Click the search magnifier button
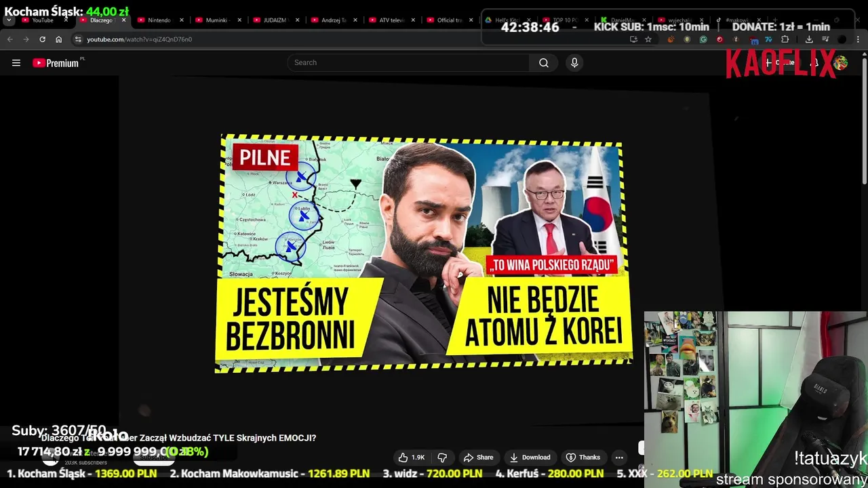The width and height of the screenshot is (868, 488). [x=543, y=63]
